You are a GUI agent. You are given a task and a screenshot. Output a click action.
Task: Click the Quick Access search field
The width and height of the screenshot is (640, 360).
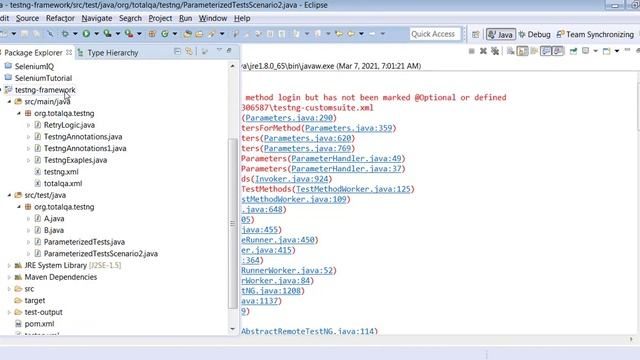point(435,34)
